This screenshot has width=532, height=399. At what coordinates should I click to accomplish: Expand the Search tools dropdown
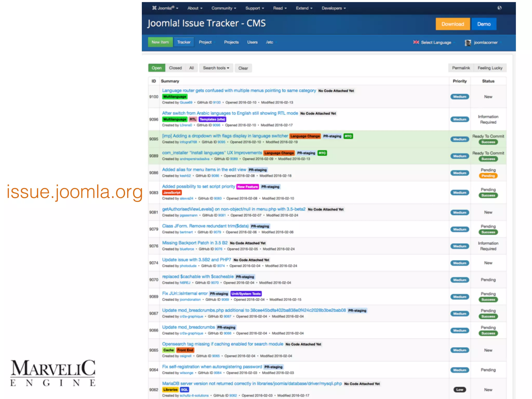coord(216,68)
